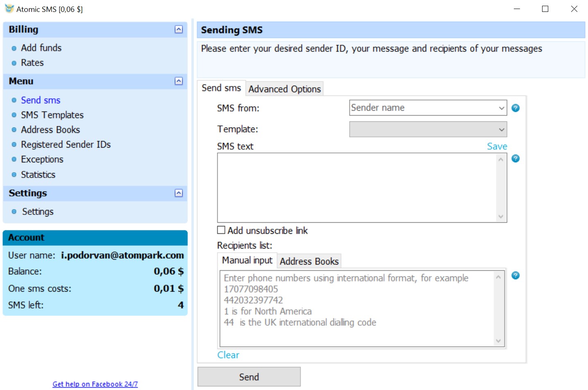The height and width of the screenshot is (390, 588).
Task: Open the SMS from sender name dropdown
Action: click(x=501, y=108)
